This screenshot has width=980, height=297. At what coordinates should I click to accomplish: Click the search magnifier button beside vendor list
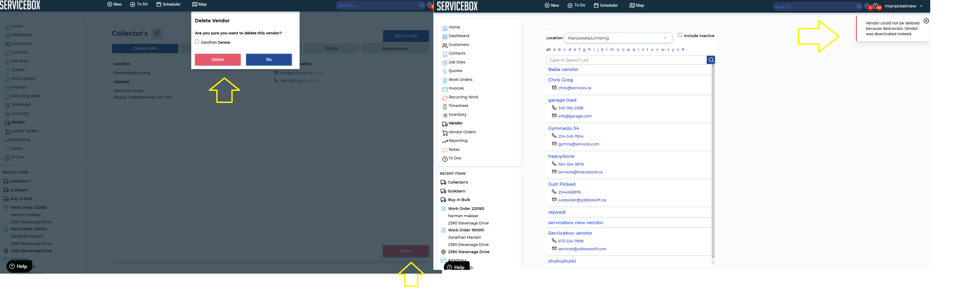711,60
